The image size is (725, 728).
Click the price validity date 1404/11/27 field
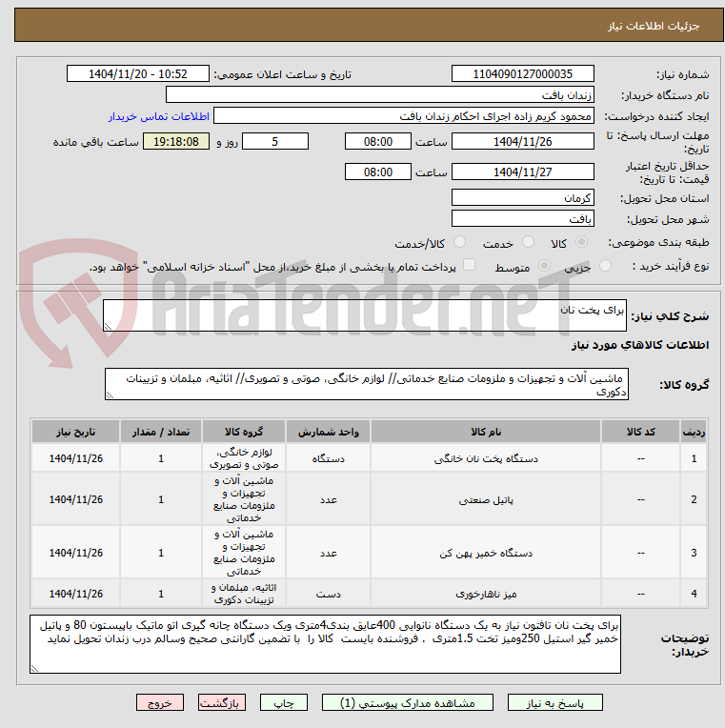click(523, 172)
